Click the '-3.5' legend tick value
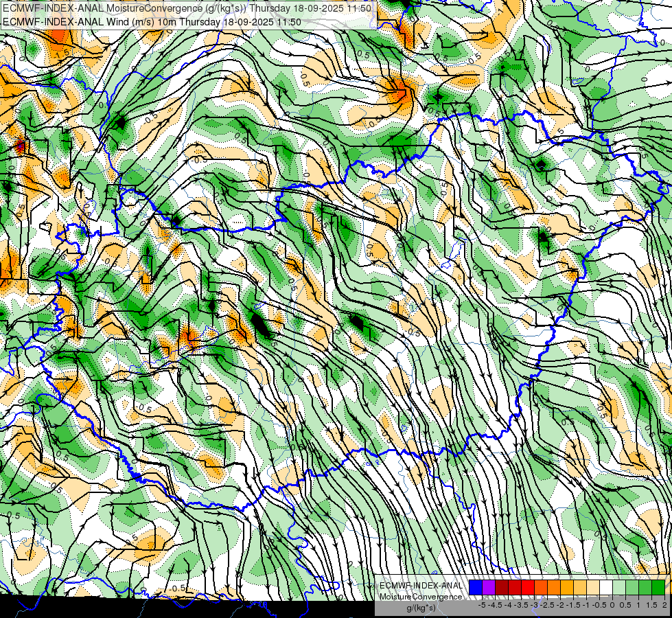Image resolution: width=672 pixels, height=618 pixels. (x=521, y=605)
